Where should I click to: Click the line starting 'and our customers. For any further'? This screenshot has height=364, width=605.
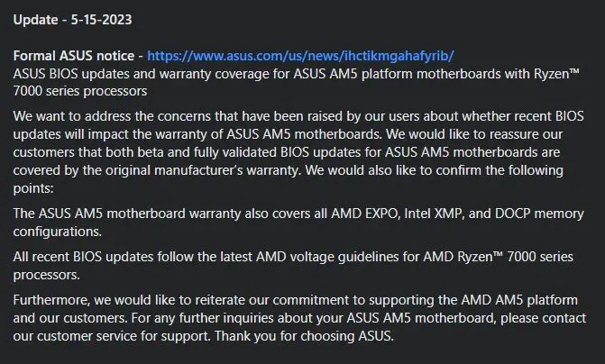[x=299, y=318]
